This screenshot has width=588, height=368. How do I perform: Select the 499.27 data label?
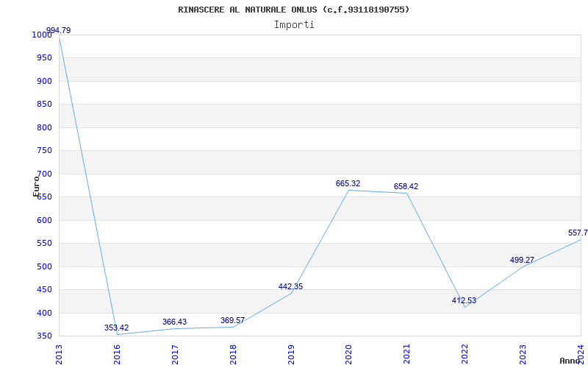point(522,260)
